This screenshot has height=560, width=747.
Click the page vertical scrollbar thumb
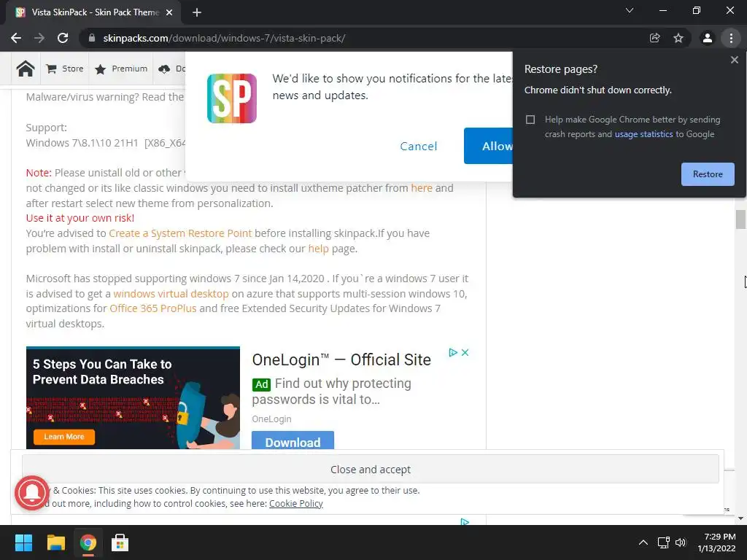tap(740, 219)
